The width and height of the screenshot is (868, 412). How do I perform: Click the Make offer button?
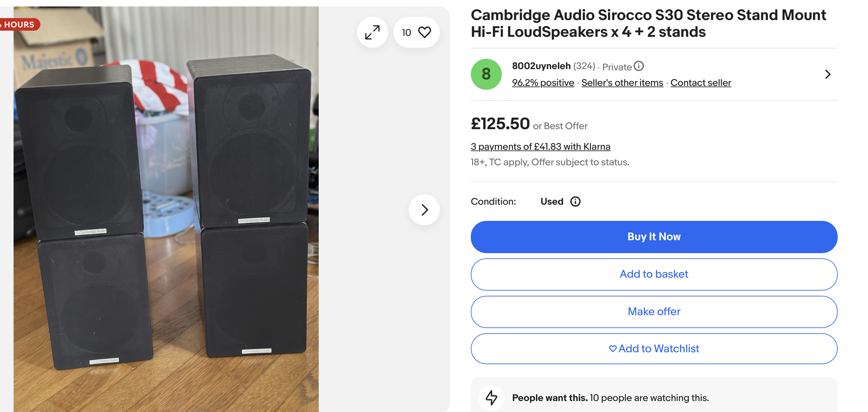654,312
